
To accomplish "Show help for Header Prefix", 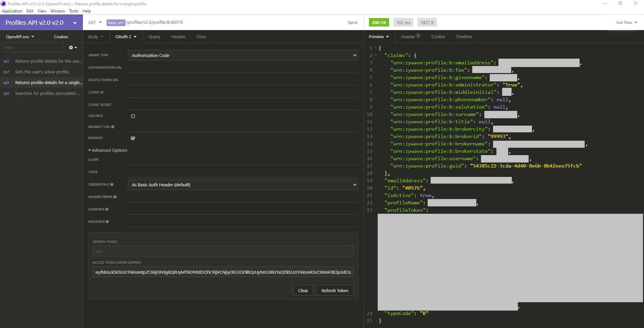I will (x=115, y=197).
